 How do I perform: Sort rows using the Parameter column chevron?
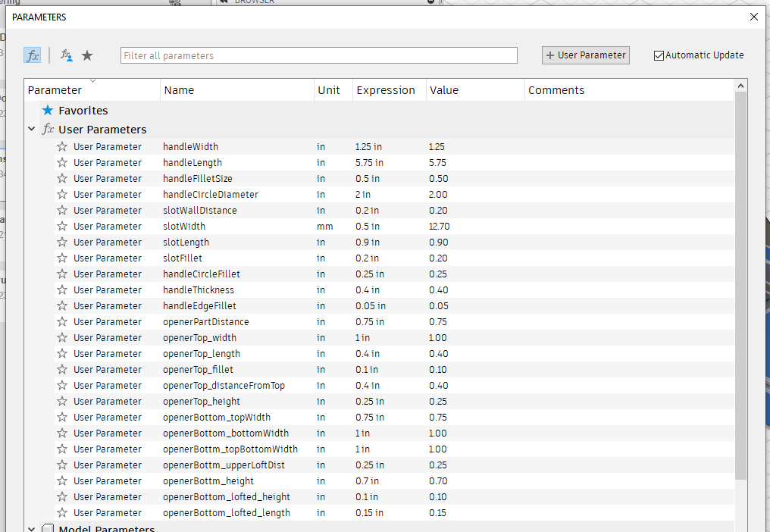click(93, 80)
